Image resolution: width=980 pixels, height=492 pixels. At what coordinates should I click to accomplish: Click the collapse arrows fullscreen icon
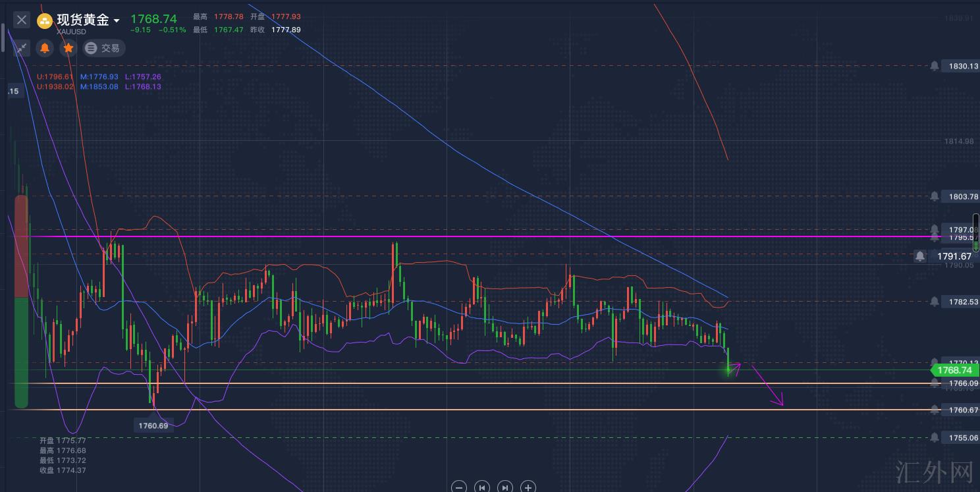coord(22,48)
